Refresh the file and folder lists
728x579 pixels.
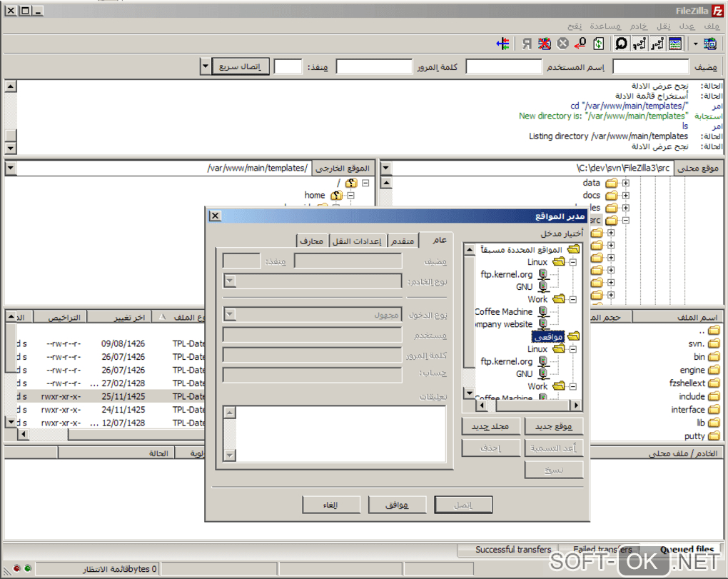tap(599, 44)
